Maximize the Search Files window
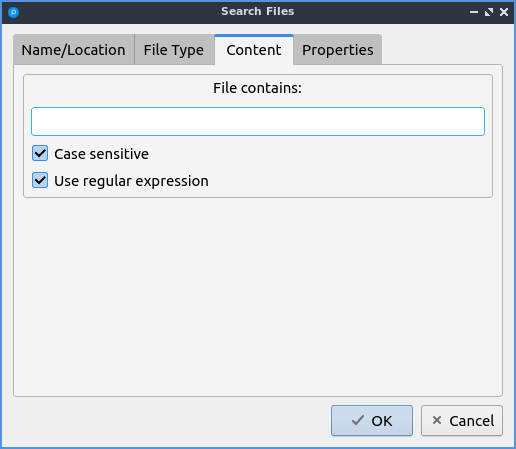 tap(489, 12)
